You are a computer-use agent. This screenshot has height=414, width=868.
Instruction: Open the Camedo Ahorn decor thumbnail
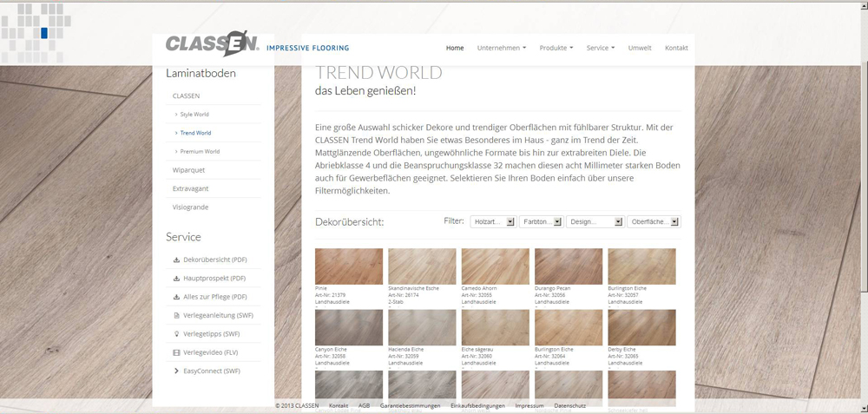point(496,266)
